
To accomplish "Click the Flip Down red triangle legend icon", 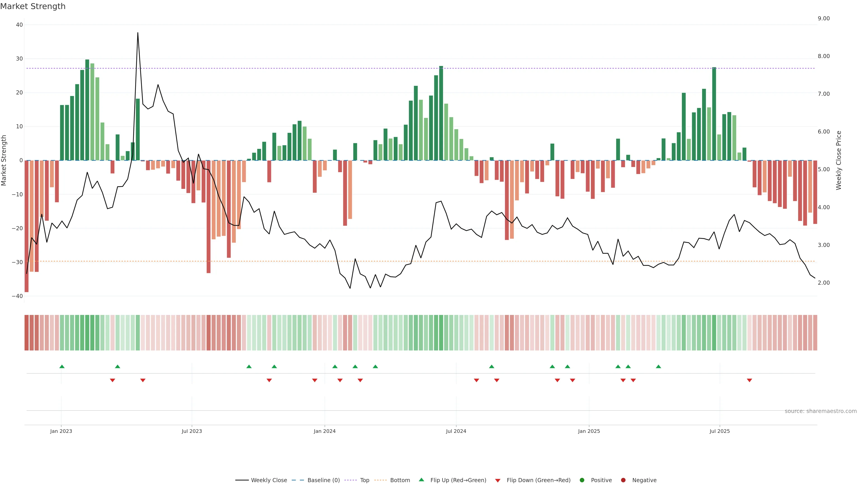I will click(x=498, y=481).
